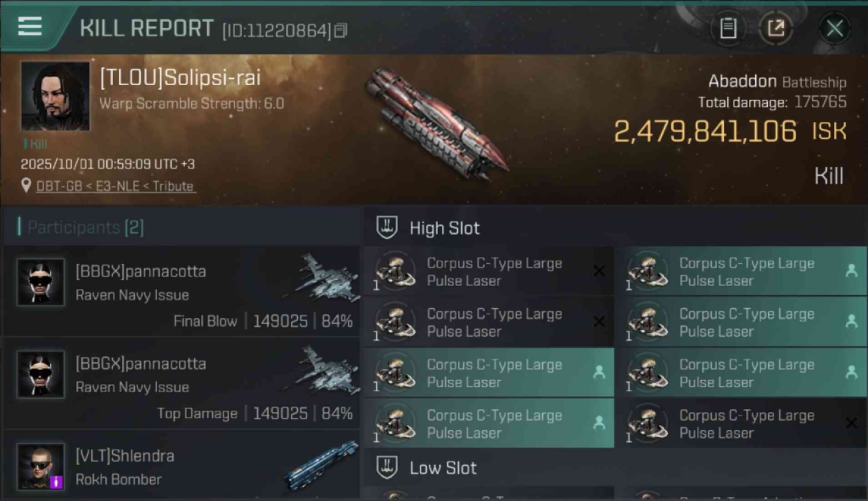Screen dimensions: 868x501
Task: Share the kill report externally
Action: click(776, 28)
